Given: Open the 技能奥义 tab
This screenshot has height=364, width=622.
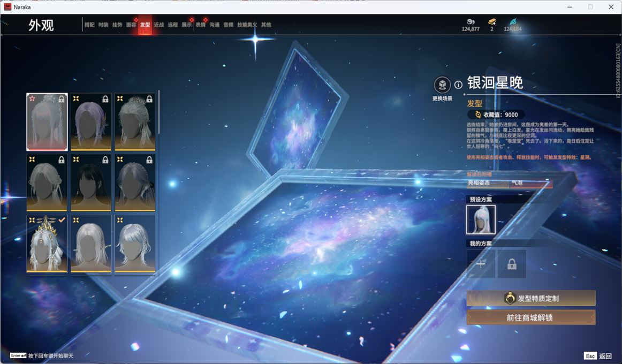Looking at the screenshot, I should pos(247,25).
